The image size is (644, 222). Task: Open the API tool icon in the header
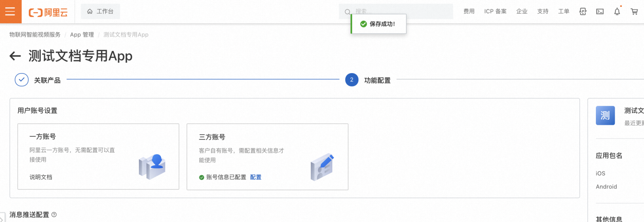click(583, 12)
